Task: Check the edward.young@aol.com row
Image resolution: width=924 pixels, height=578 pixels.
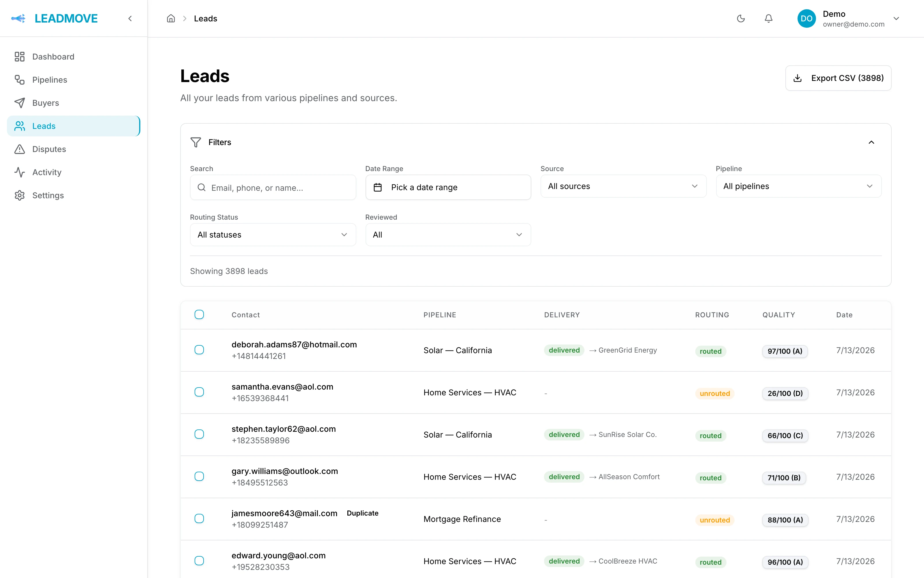Action: point(199,561)
